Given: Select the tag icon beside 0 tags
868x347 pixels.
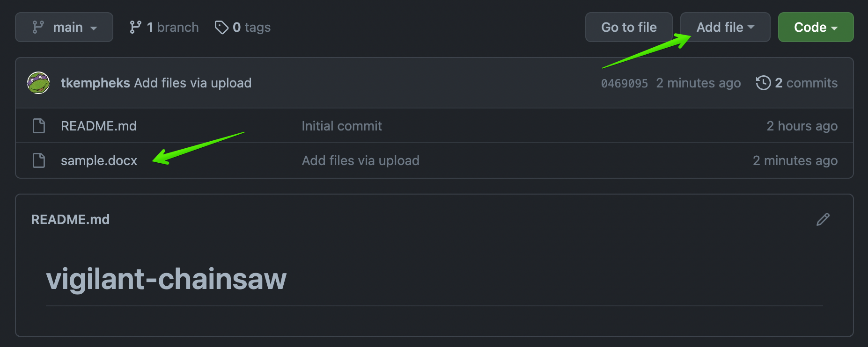Looking at the screenshot, I should click(221, 27).
